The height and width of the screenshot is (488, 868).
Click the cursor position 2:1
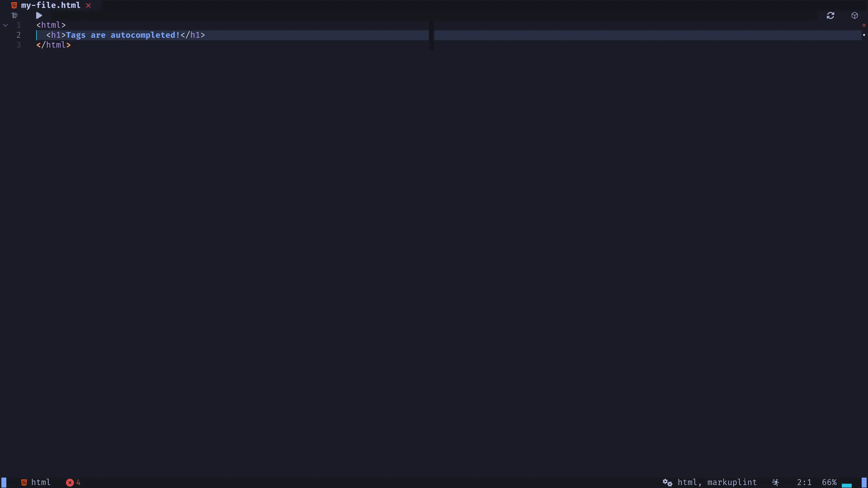[804, 482]
